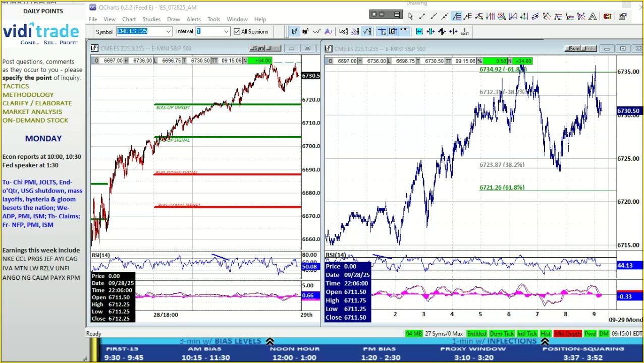Image resolution: width=644 pixels, height=363 pixels.
Task: Toggle the Sym link on left chart
Action: 258,48
